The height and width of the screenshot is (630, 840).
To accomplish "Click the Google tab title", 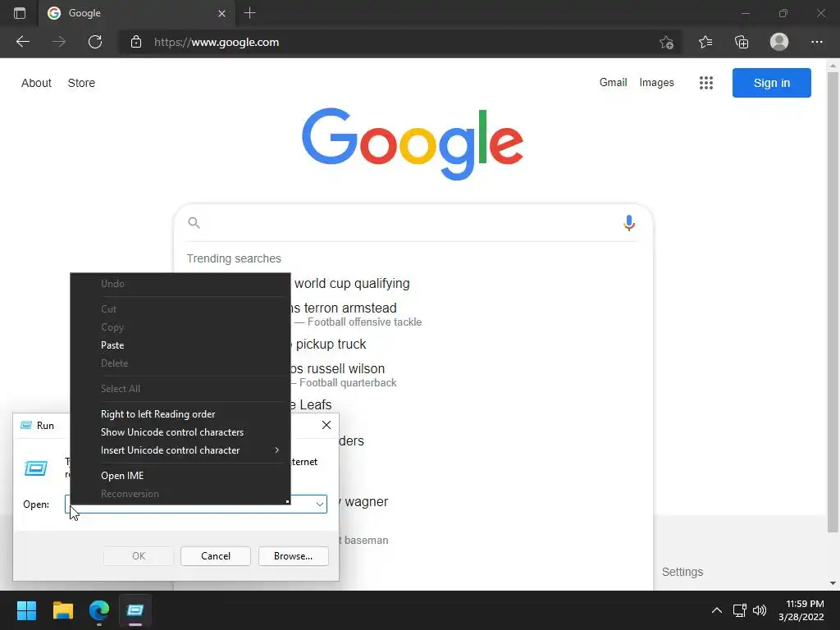I will (84, 13).
